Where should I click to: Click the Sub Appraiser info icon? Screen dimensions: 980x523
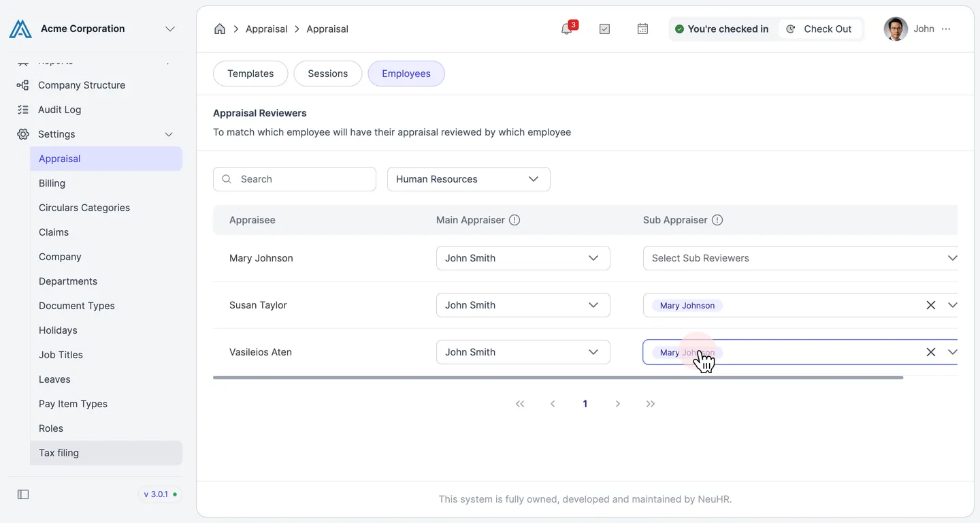point(717,220)
